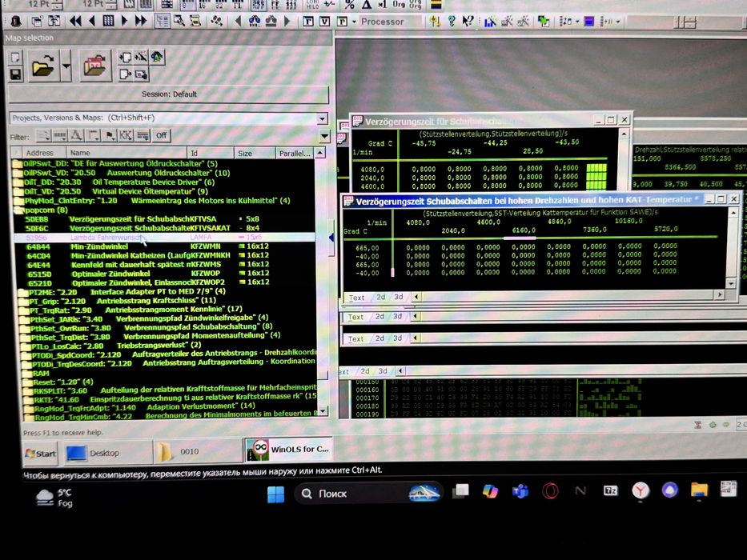747x560 pixels.
Task: Click the blue and magenta color icon
Action: pos(588,22)
